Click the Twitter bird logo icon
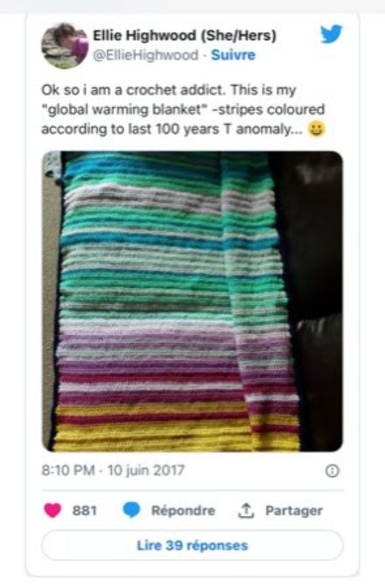This screenshot has height=588, width=385. (x=331, y=34)
